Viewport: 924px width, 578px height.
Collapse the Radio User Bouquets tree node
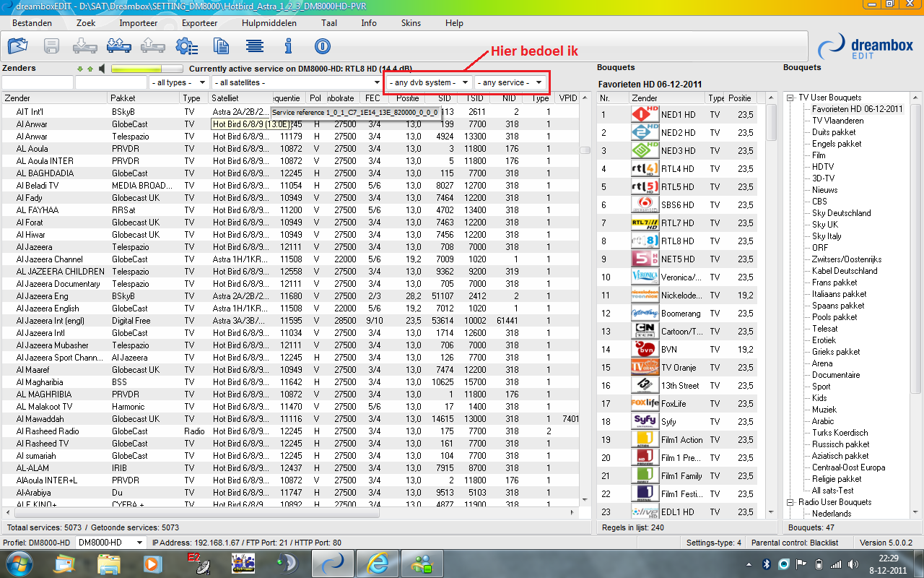pyautogui.click(x=790, y=502)
